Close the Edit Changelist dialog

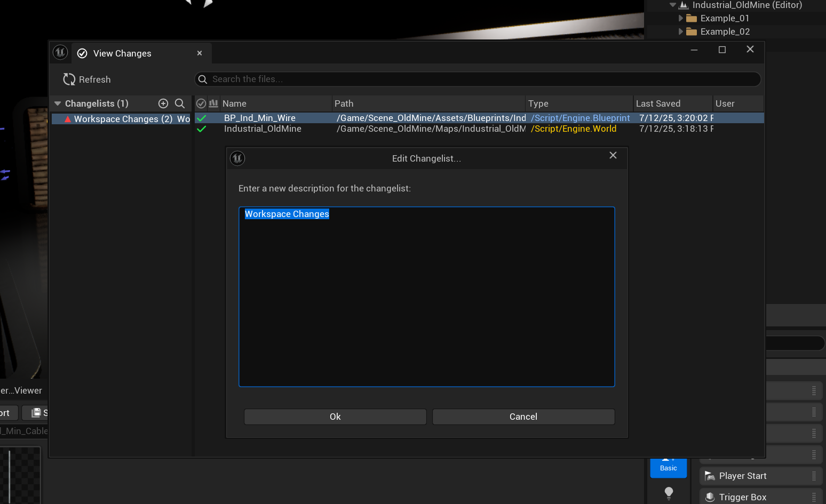613,155
